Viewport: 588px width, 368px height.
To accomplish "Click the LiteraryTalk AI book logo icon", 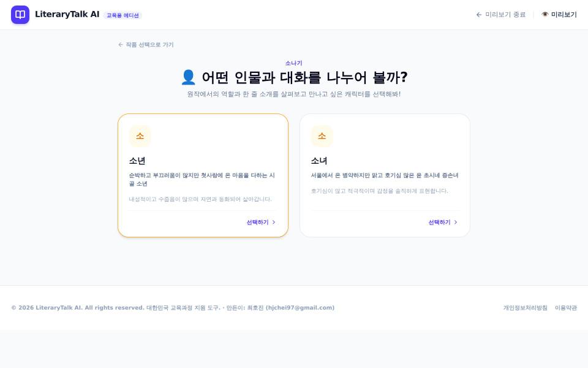I will 20,15.
